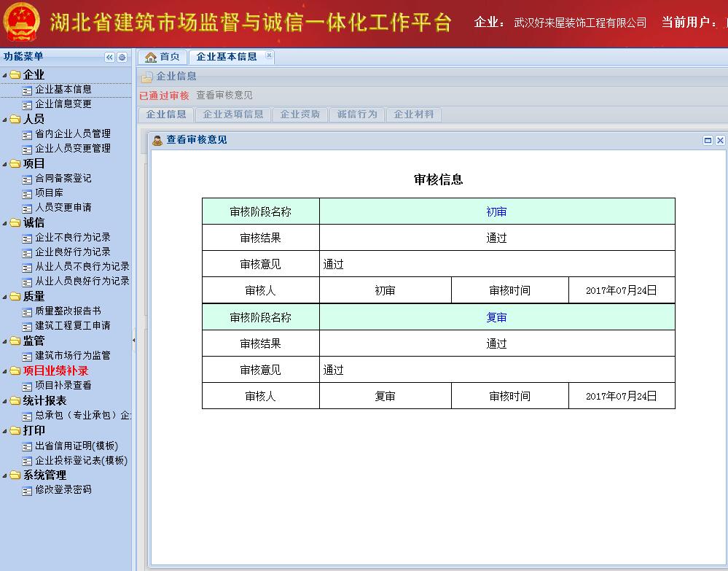Collapse the 诚信 tree section arrow
Viewport: 728px width, 571px height.
tap(5, 223)
